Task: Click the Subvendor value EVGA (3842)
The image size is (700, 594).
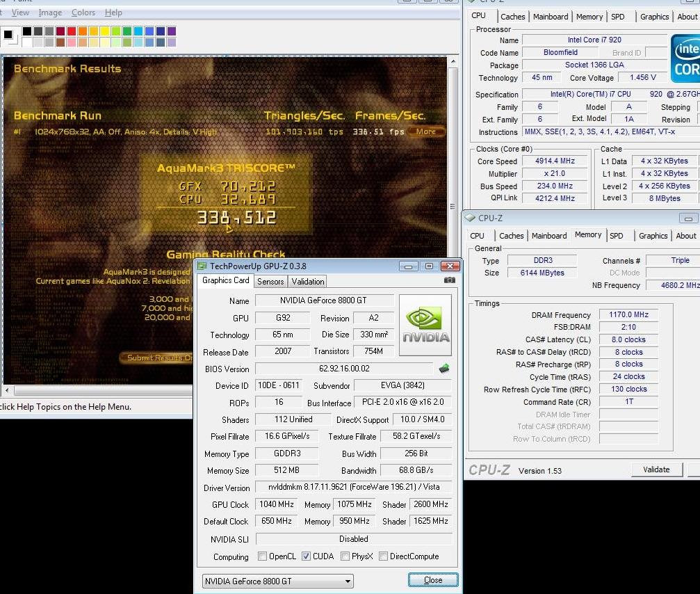Action: pos(402,385)
